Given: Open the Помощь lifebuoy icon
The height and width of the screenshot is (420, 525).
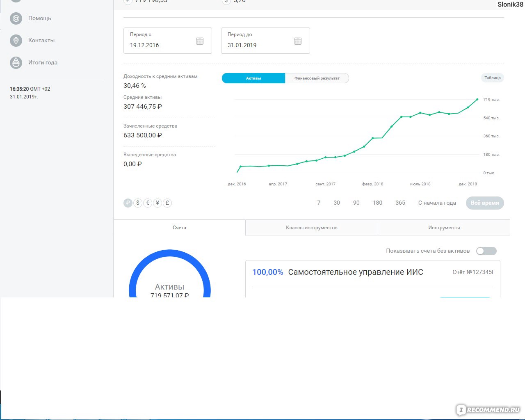Looking at the screenshot, I should click(16, 18).
